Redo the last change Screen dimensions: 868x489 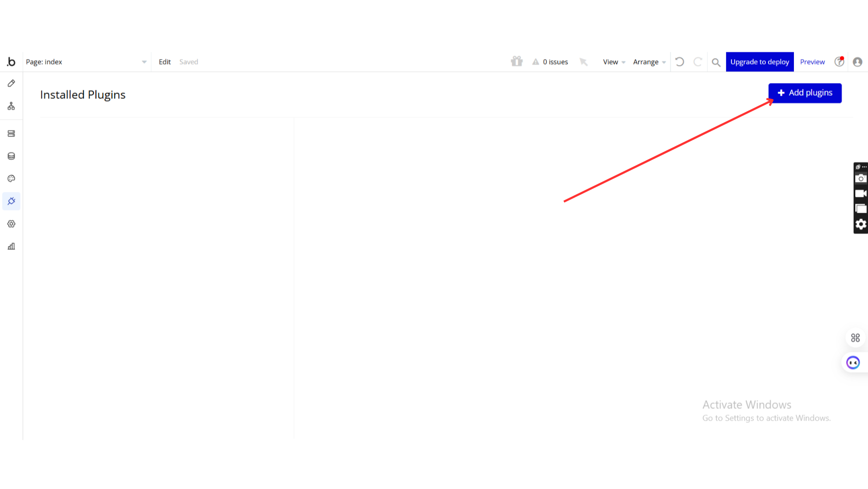pos(698,62)
